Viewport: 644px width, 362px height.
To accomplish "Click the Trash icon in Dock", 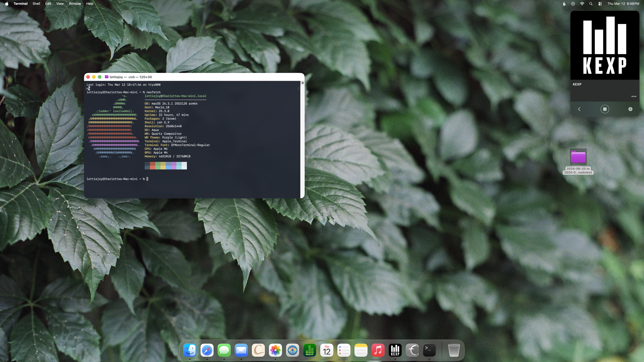I will coord(454,350).
